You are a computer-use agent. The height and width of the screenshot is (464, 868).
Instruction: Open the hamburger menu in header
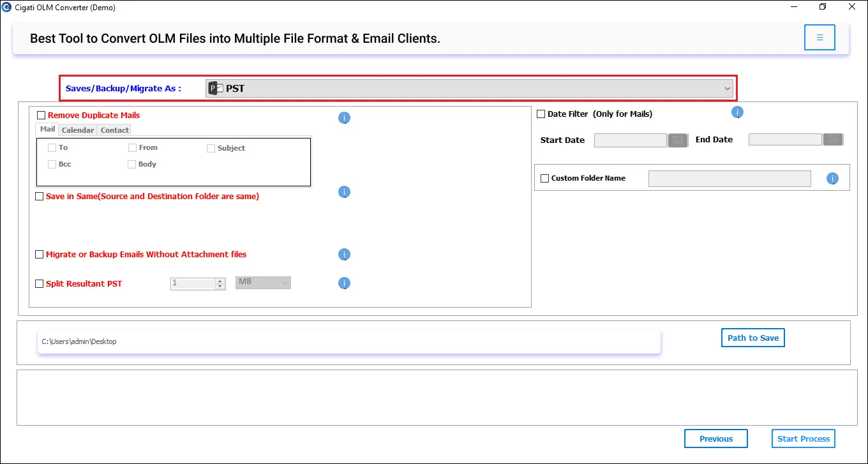(819, 38)
